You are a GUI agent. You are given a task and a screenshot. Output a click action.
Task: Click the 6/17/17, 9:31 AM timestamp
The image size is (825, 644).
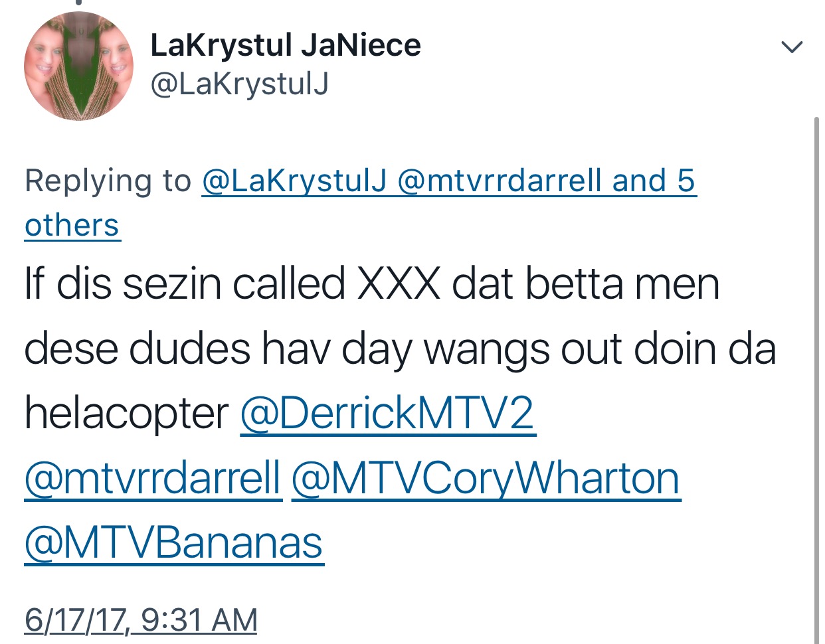(x=141, y=620)
